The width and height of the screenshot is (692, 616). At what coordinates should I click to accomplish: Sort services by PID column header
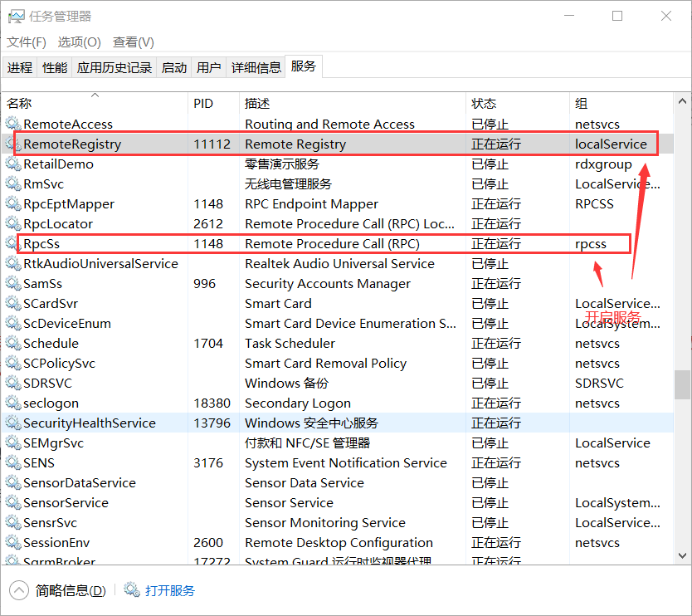(x=213, y=103)
